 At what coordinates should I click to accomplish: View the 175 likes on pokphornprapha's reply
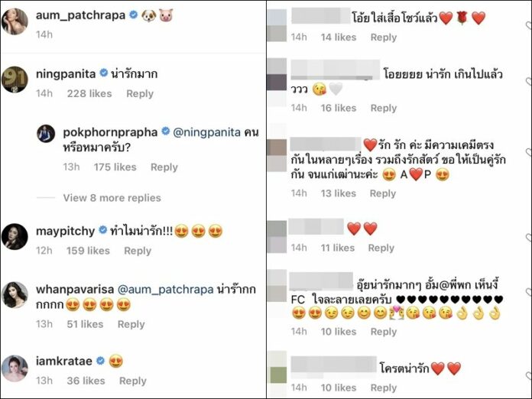pyautogui.click(x=115, y=167)
